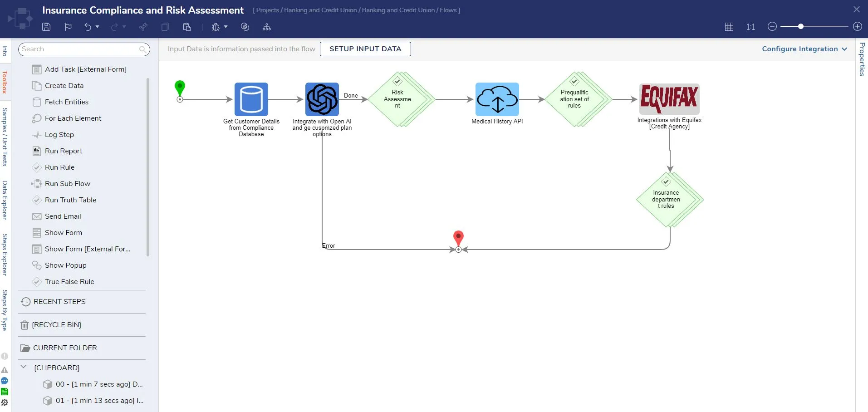Screen dimensions: 868x412
Task: Open the debug options dropdown arrow
Action: tap(226, 27)
